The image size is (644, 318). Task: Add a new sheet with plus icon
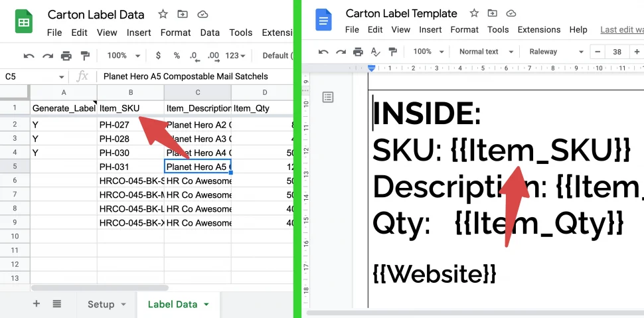(37, 304)
